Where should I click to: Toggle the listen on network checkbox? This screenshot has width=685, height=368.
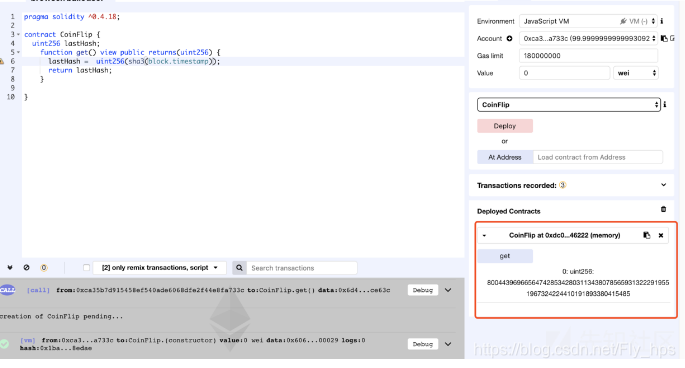(86, 267)
